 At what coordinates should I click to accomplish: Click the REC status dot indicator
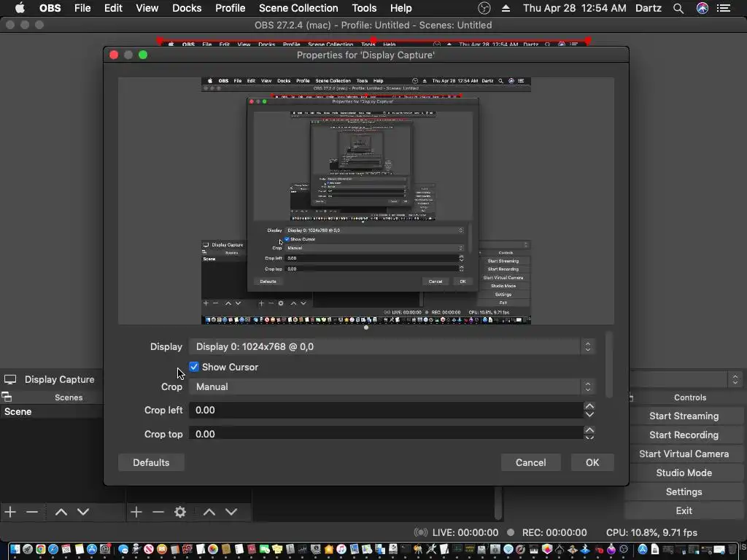pyautogui.click(x=511, y=532)
